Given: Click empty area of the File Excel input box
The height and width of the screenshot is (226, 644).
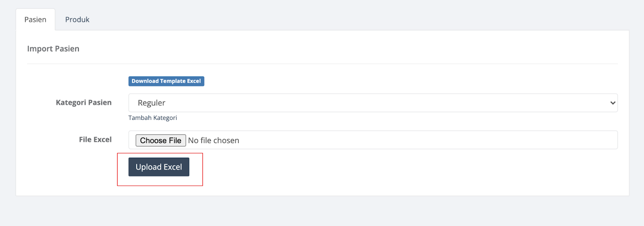Looking at the screenshot, I should pos(427,140).
